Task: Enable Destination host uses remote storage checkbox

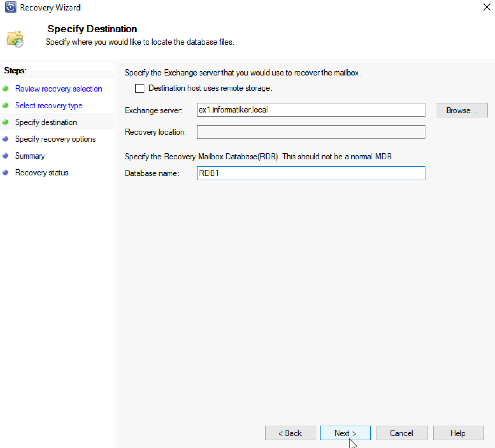Action: coord(140,88)
